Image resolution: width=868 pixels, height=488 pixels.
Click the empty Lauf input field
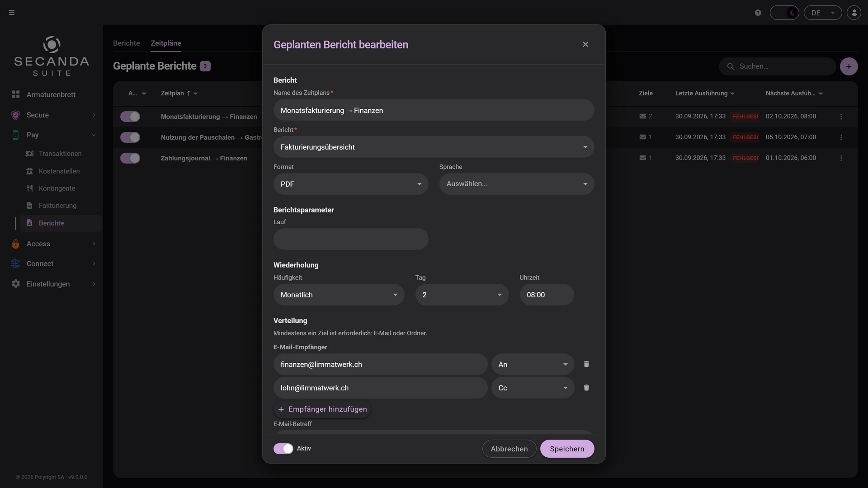pyautogui.click(x=351, y=239)
